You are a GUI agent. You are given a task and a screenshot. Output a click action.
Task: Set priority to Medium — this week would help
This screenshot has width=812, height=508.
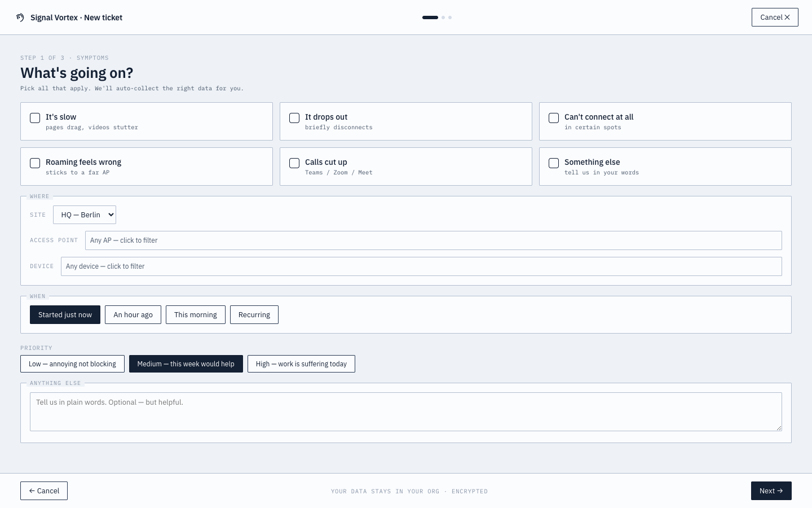186,364
